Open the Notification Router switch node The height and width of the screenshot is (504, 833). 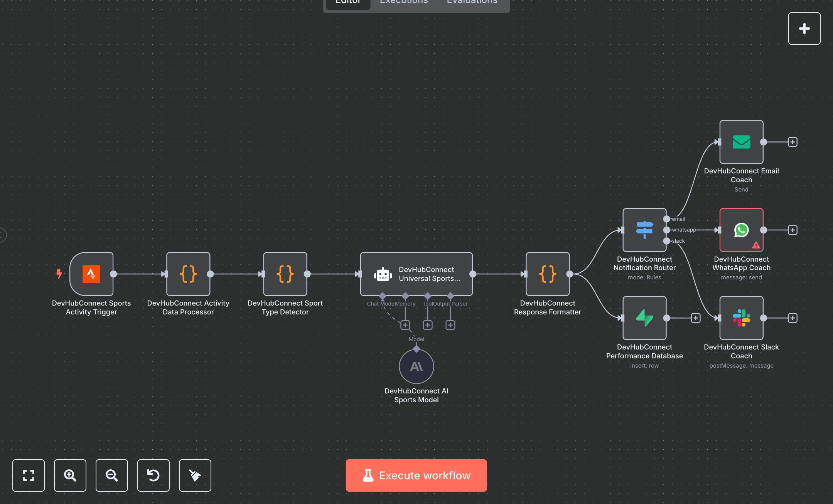[644, 230]
